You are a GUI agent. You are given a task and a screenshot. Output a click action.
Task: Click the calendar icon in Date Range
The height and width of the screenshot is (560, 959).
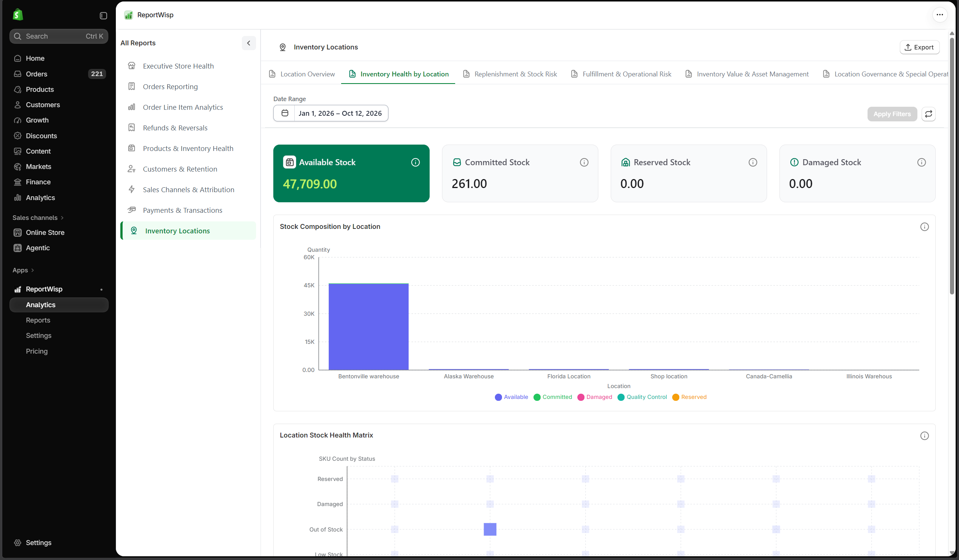tap(284, 113)
